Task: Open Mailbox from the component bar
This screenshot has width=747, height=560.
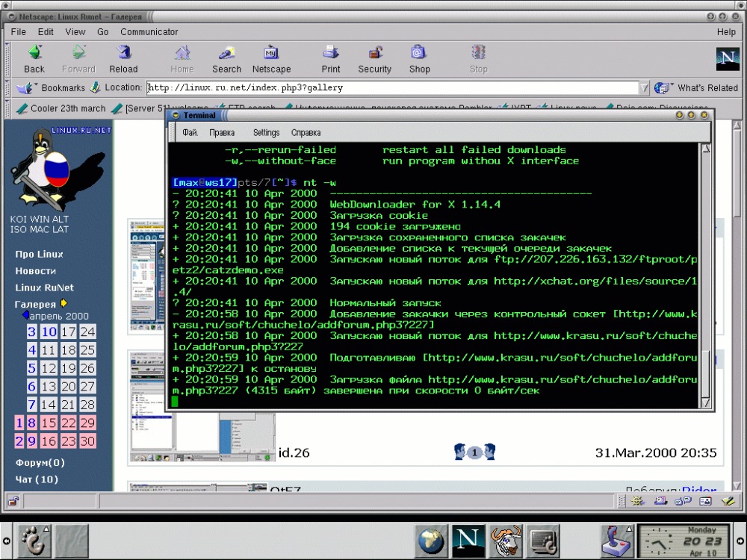Action: coord(660,501)
